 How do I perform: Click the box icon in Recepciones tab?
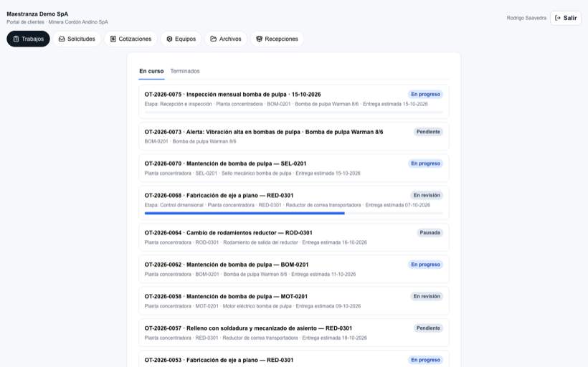point(259,39)
